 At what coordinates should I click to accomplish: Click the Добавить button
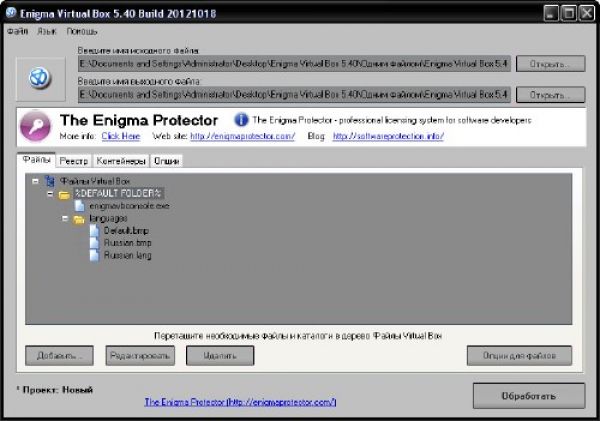pyautogui.click(x=59, y=356)
